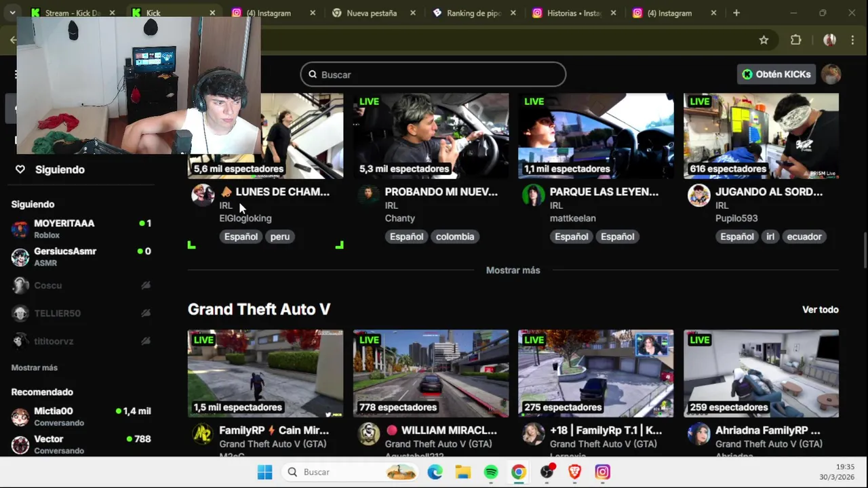Click MOYERITAAA avatar icon

(x=20, y=229)
